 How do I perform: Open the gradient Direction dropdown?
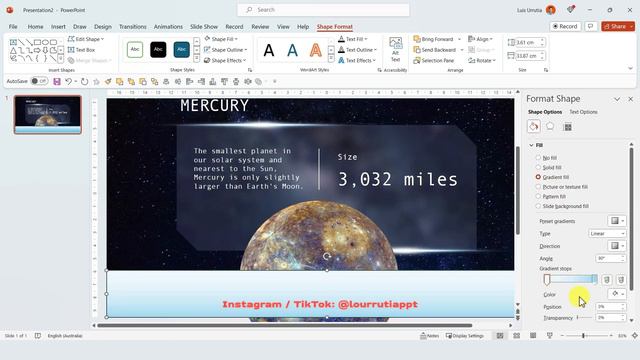pyautogui.click(x=617, y=246)
